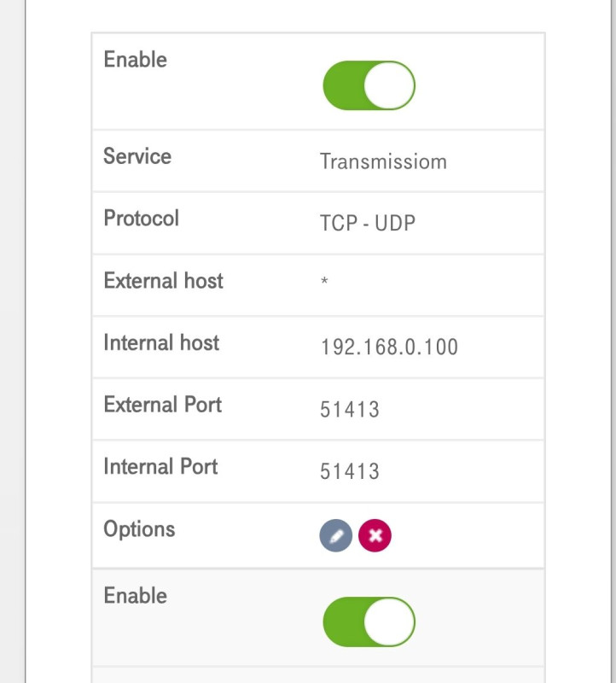Delete the Transmissiom rule with red X

pyautogui.click(x=375, y=536)
